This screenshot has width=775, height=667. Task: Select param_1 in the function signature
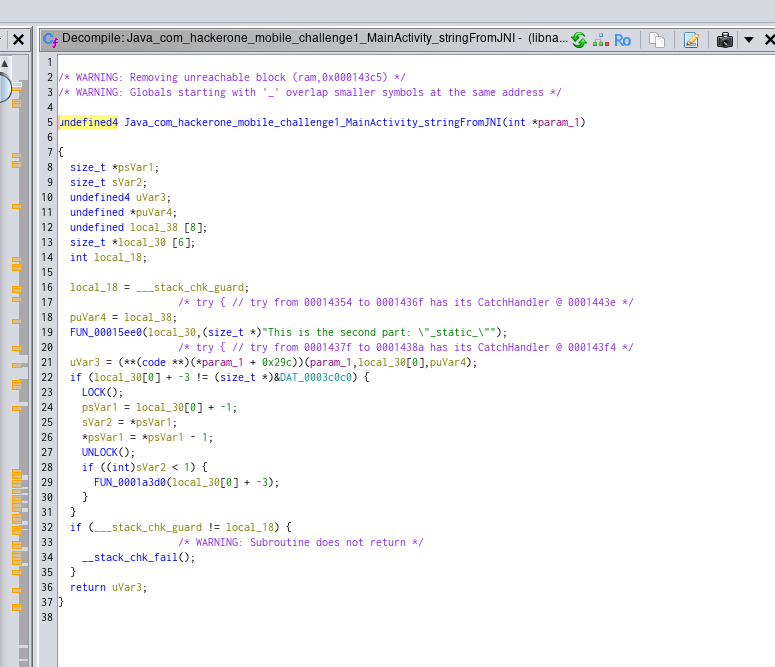[558, 122]
